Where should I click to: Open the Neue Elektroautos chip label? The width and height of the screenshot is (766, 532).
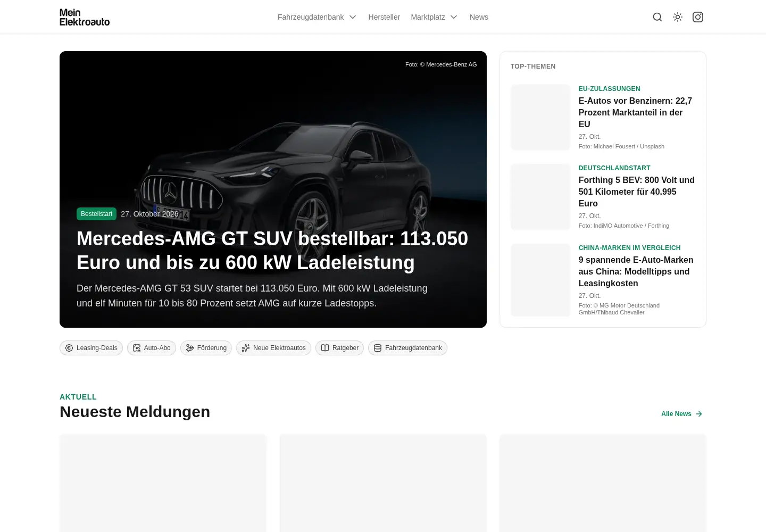[279, 348]
